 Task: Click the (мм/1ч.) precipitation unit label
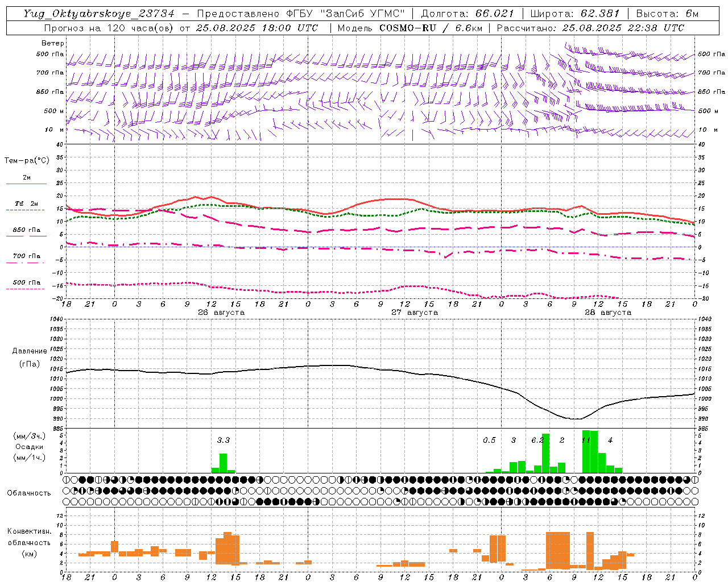click(30, 457)
